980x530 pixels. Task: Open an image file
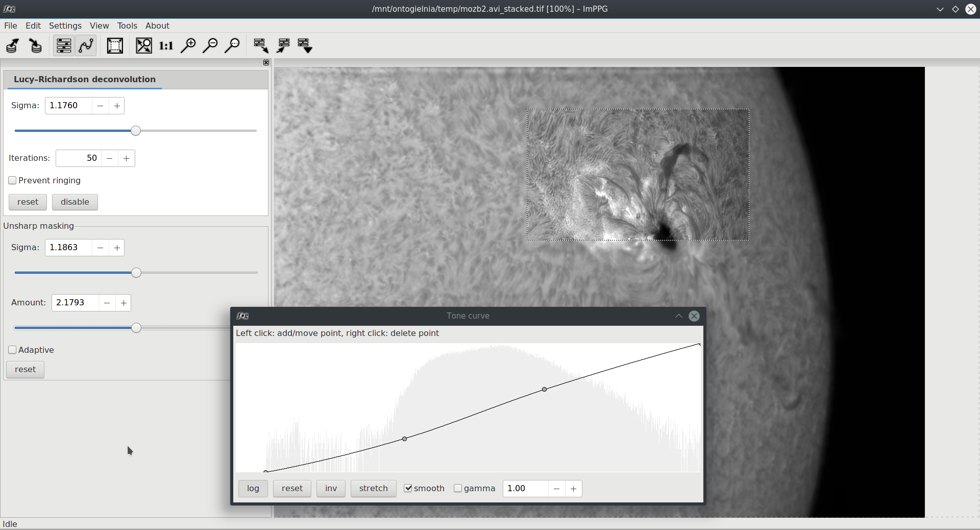pos(11,45)
